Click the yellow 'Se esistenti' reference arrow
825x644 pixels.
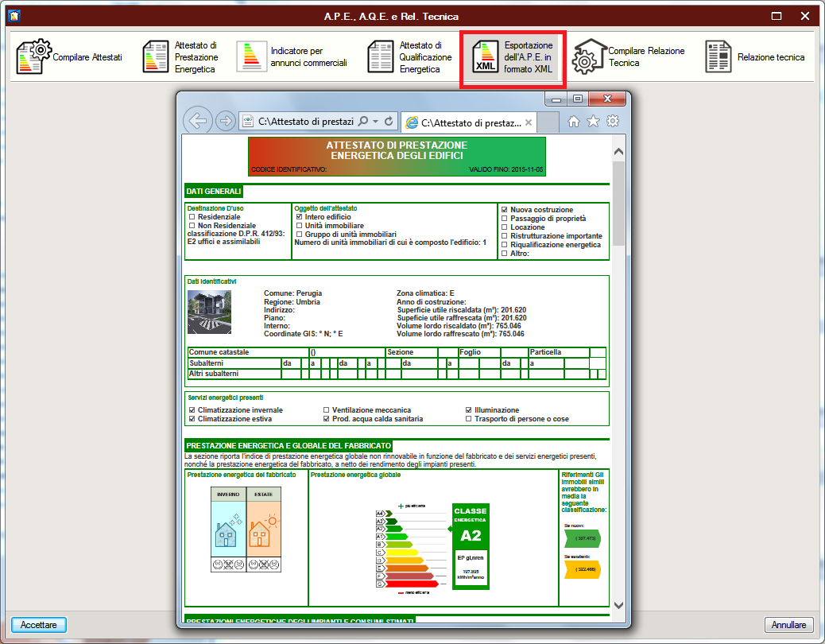click(583, 569)
